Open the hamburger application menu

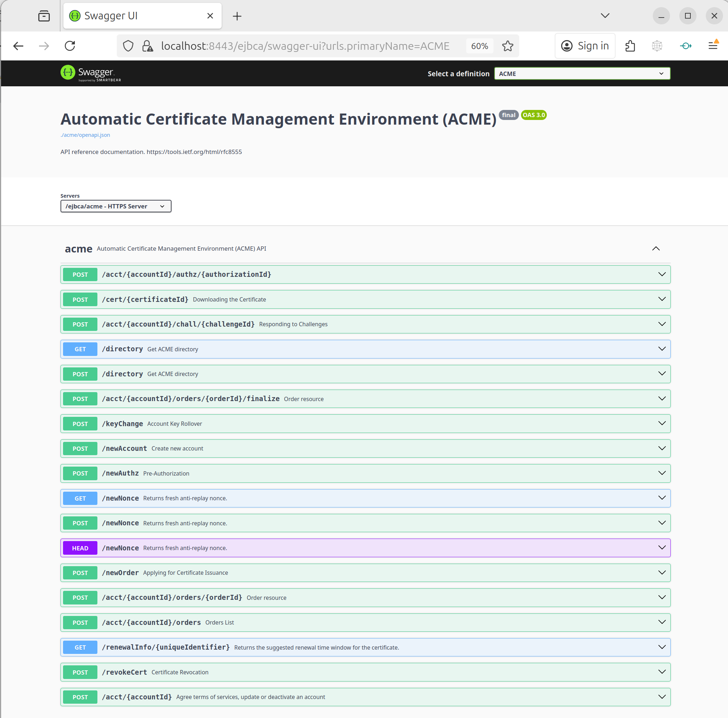713,46
